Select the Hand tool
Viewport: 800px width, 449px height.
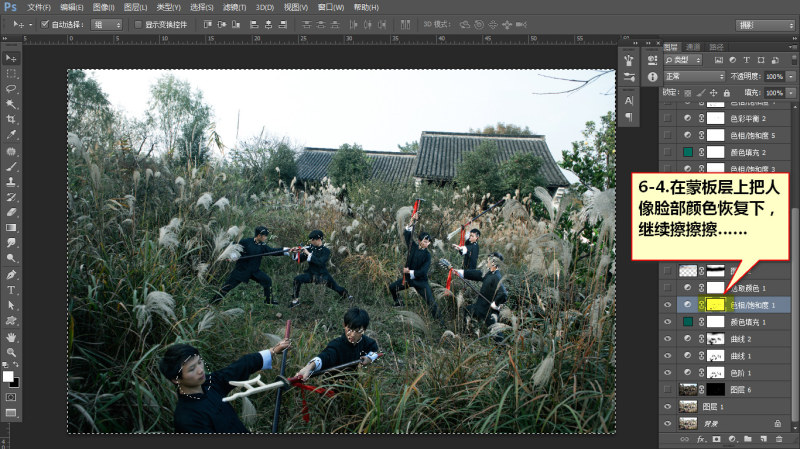[11, 337]
